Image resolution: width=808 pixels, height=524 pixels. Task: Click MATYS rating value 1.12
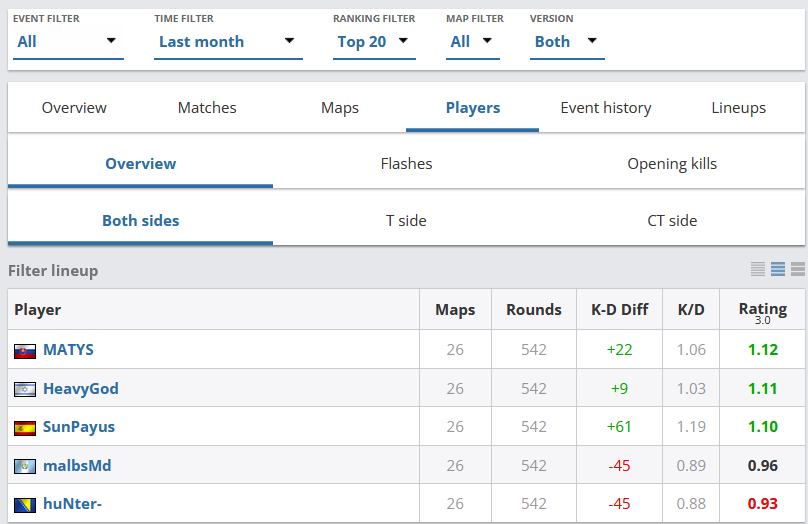pos(763,350)
